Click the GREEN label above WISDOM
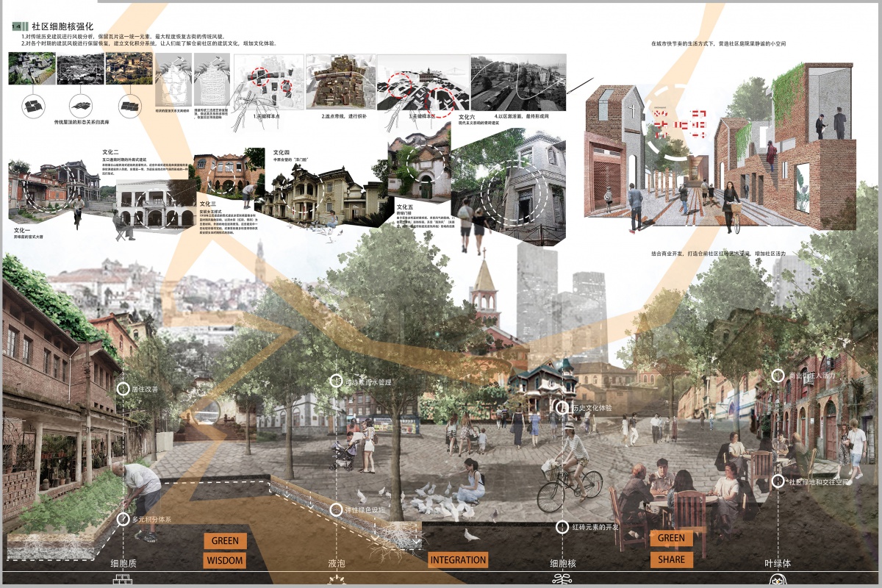 pyautogui.click(x=225, y=540)
